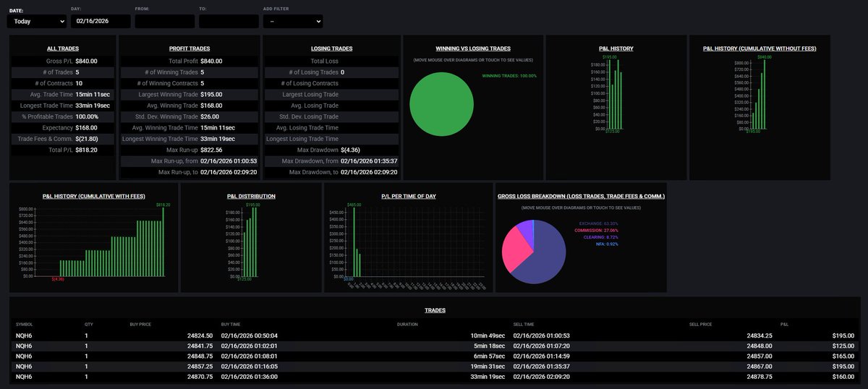Click the $160.00 P&L cell in Trades table
The height and width of the screenshot is (389, 868).
(843, 377)
